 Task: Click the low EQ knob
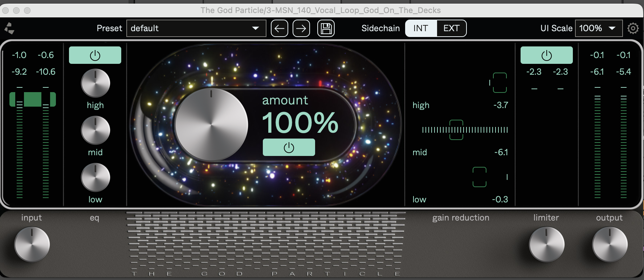click(95, 177)
